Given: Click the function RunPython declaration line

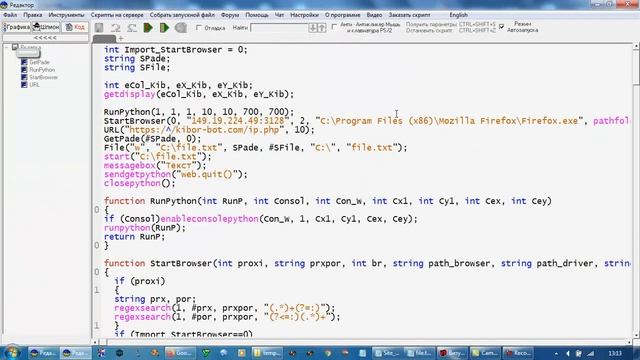Looking at the screenshot, I should pyautogui.click(x=328, y=201).
